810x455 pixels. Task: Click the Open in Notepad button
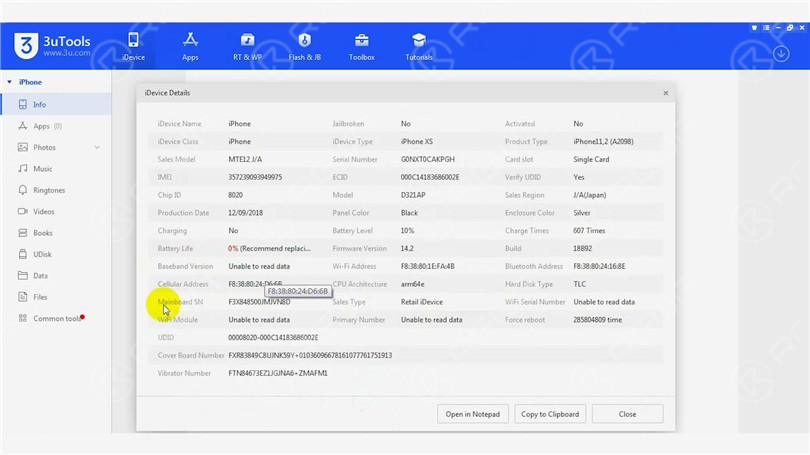[x=473, y=414]
